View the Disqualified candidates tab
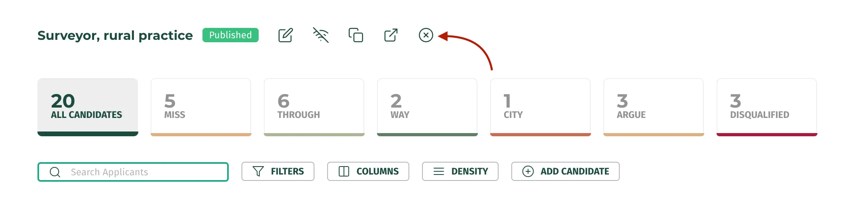The image size is (868, 204). [x=767, y=107]
